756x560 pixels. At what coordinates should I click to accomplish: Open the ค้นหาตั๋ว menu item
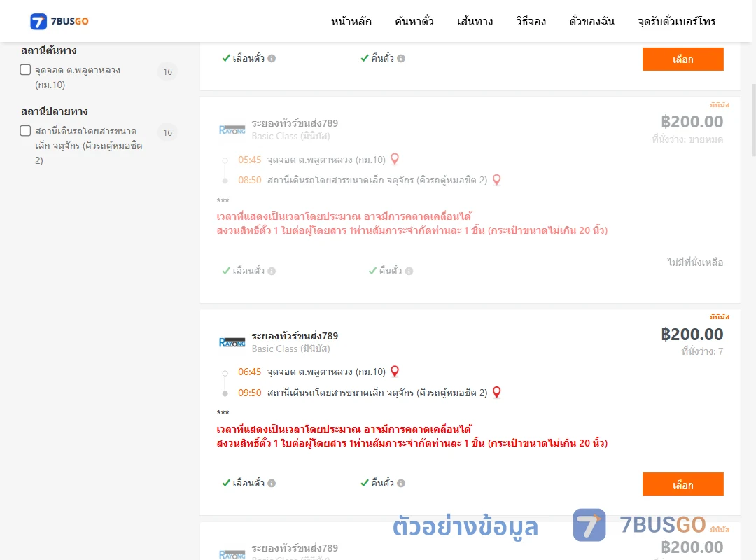pyautogui.click(x=414, y=21)
